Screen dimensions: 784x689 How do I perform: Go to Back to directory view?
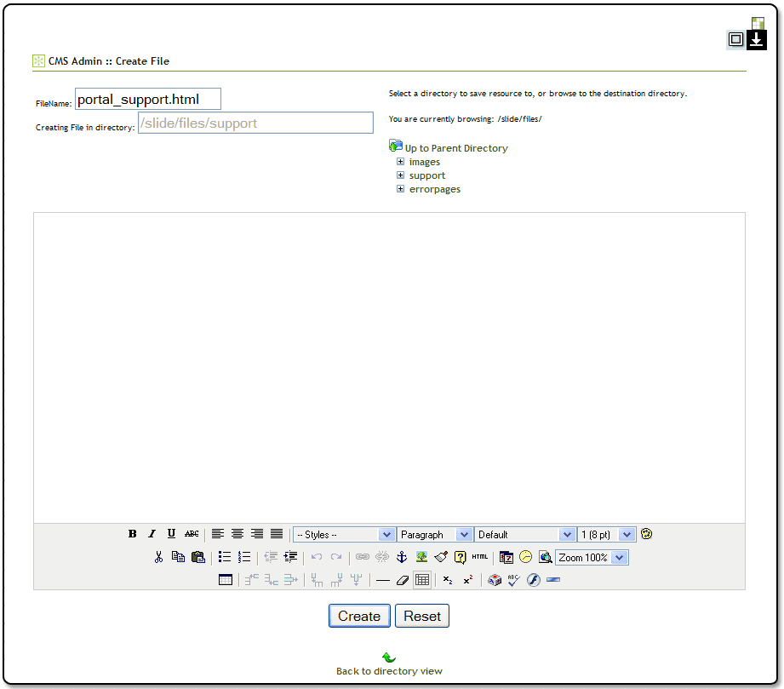tap(389, 671)
